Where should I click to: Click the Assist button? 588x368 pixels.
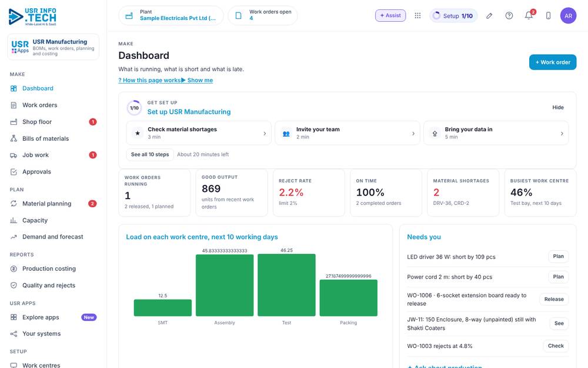[x=390, y=15]
